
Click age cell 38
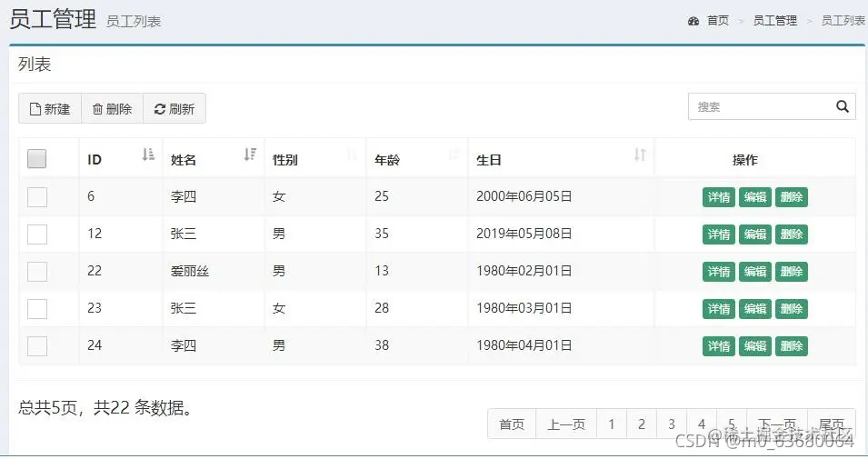[382, 345]
